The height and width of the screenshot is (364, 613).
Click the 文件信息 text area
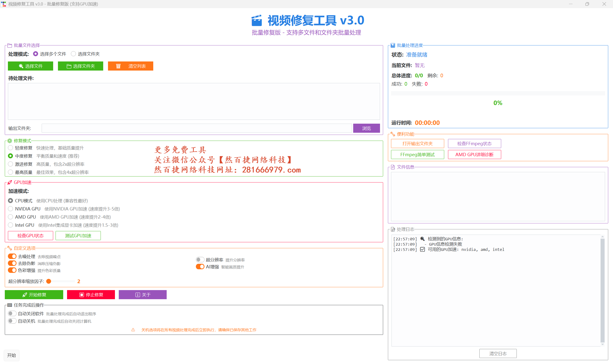498,197
